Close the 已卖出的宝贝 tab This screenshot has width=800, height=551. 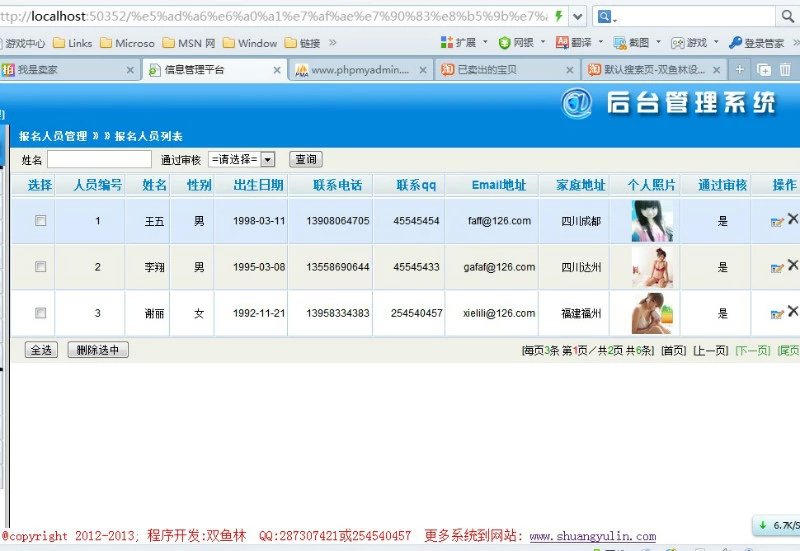(x=570, y=70)
